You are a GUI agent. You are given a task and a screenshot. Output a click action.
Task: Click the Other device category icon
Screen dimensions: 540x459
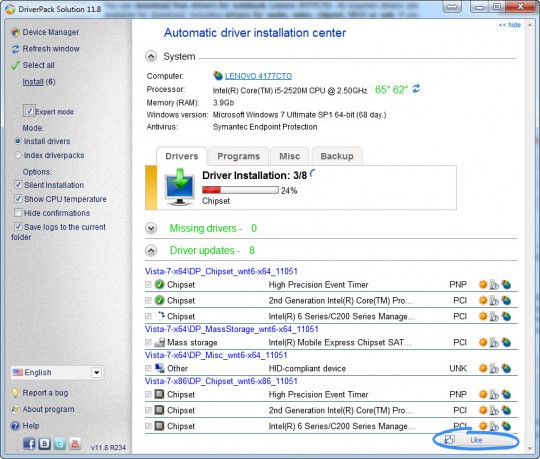[x=159, y=368]
